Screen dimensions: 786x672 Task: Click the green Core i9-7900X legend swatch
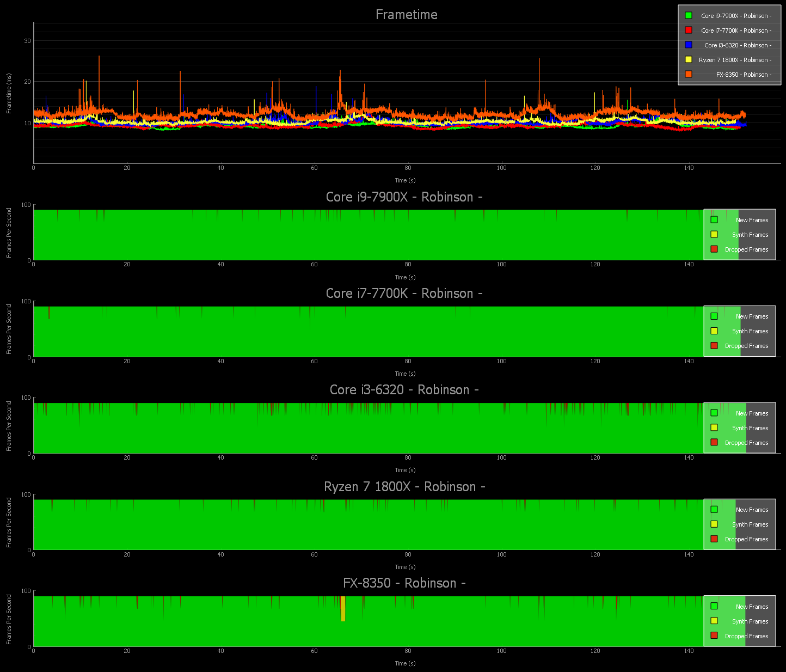point(689,15)
